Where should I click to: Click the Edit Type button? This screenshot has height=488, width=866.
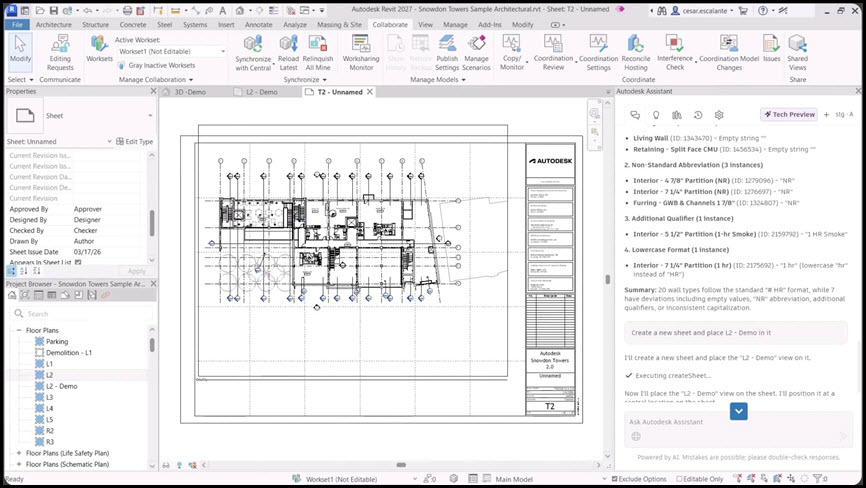point(134,142)
